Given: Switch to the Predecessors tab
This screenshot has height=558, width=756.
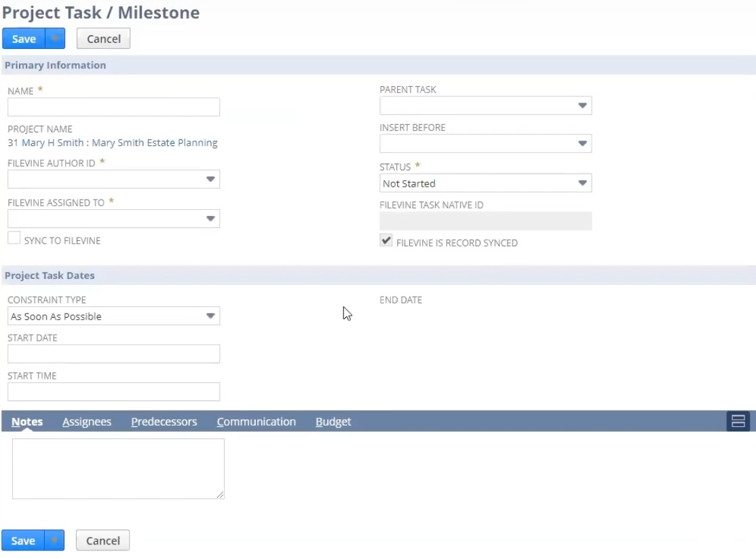Looking at the screenshot, I should pos(164,422).
